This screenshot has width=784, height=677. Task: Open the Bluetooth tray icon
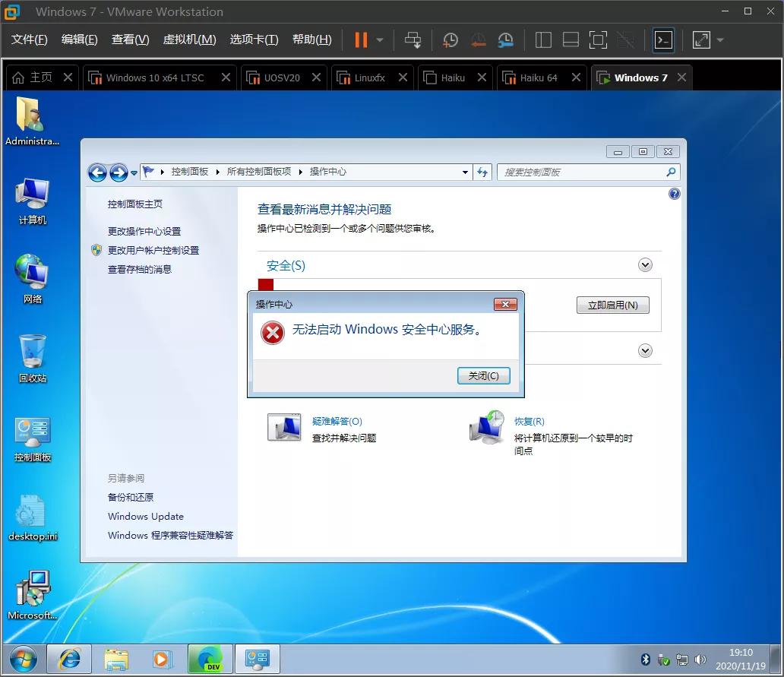tap(645, 660)
